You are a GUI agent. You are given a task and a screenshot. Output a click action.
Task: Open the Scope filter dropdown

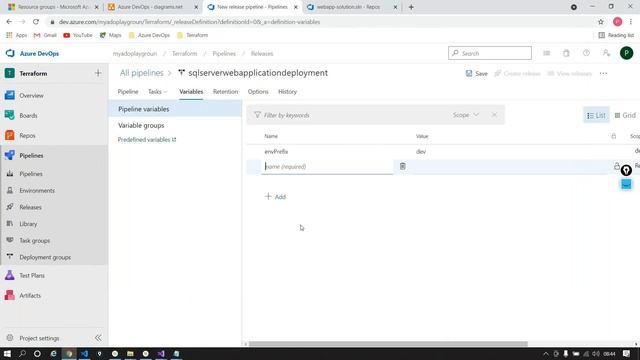point(465,115)
